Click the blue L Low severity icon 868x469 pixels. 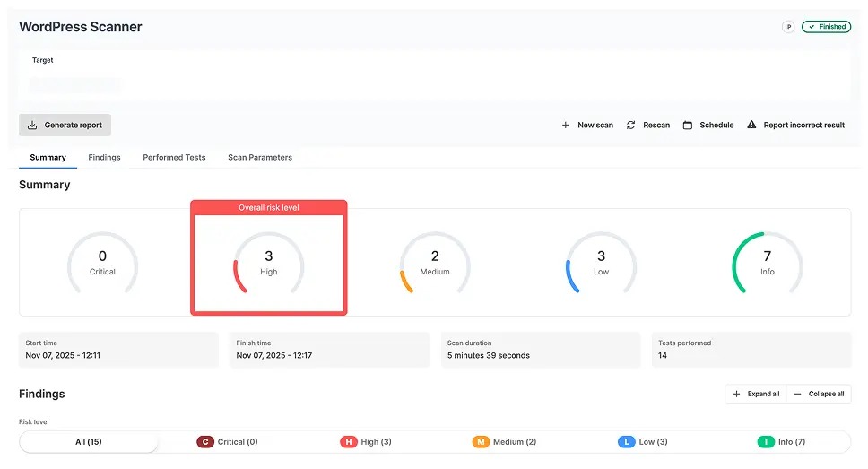(x=627, y=442)
